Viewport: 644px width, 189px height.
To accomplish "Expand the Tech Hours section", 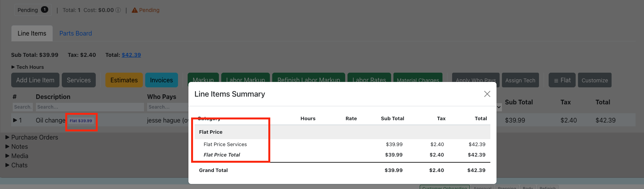I will pos(13,67).
